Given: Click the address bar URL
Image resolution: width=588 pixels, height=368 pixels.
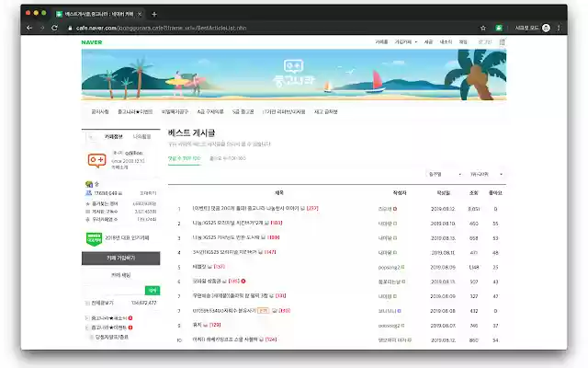Looking at the screenshot, I should pos(162,29).
